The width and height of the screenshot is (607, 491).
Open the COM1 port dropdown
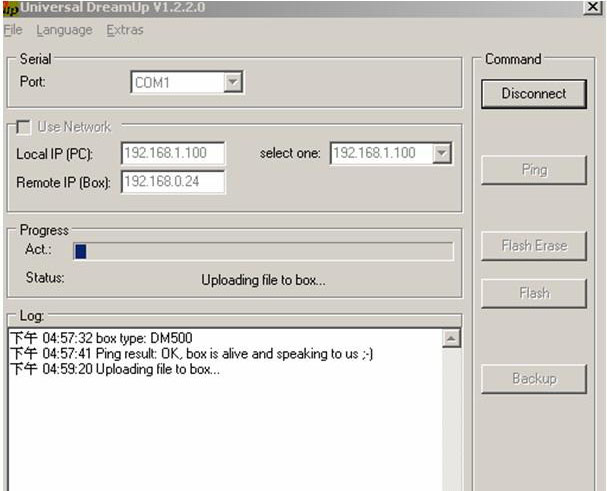click(x=233, y=82)
